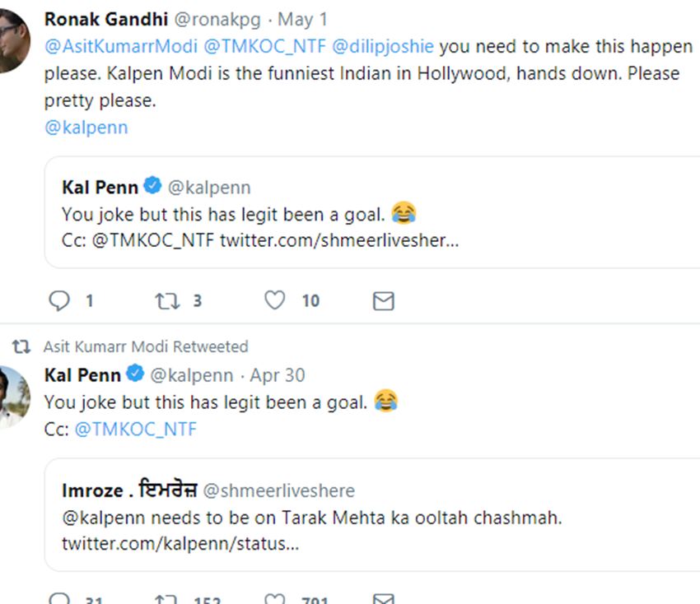This screenshot has height=604, width=700.
Task: Click the retweet symbol beside "Asit Kumarr Modi Retweeted"
Action: (x=21, y=346)
